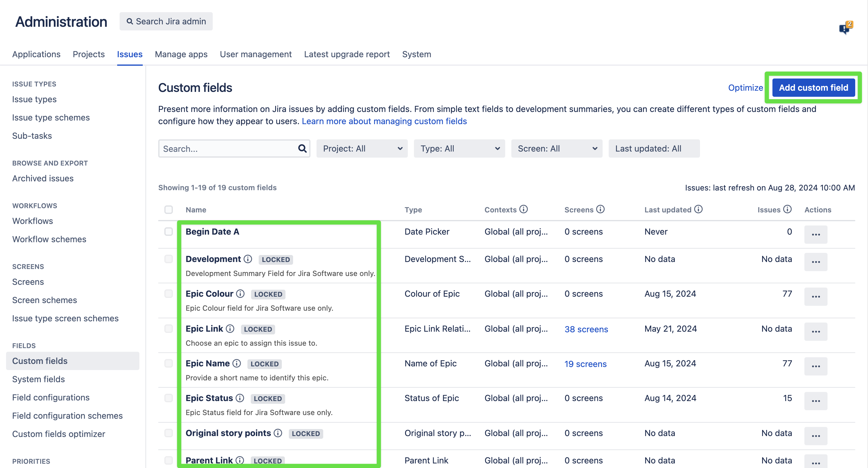
Task: Click the feedback notification icon with badge
Action: pyautogui.click(x=845, y=28)
